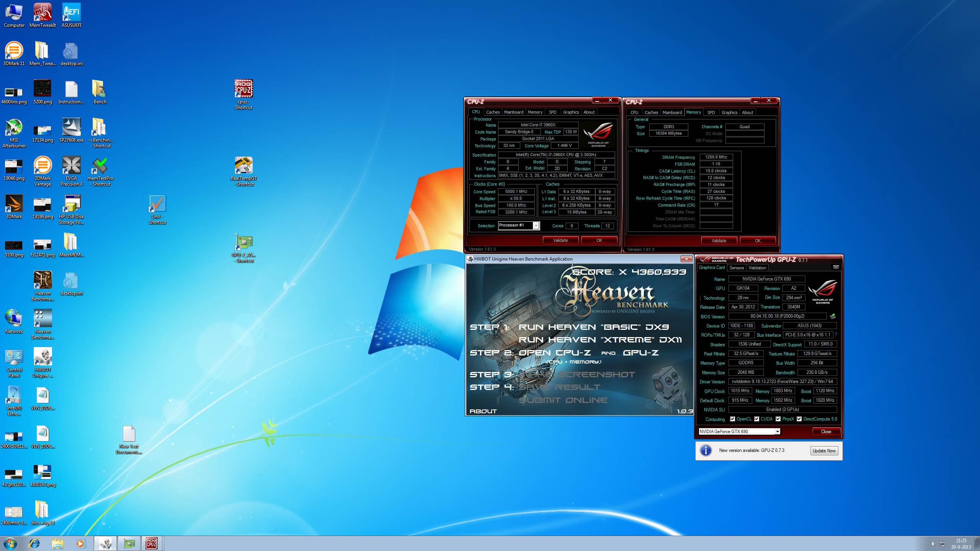Switch to GPU-Z taskbar button
This screenshot has width=980, height=551.
point(129,543)
